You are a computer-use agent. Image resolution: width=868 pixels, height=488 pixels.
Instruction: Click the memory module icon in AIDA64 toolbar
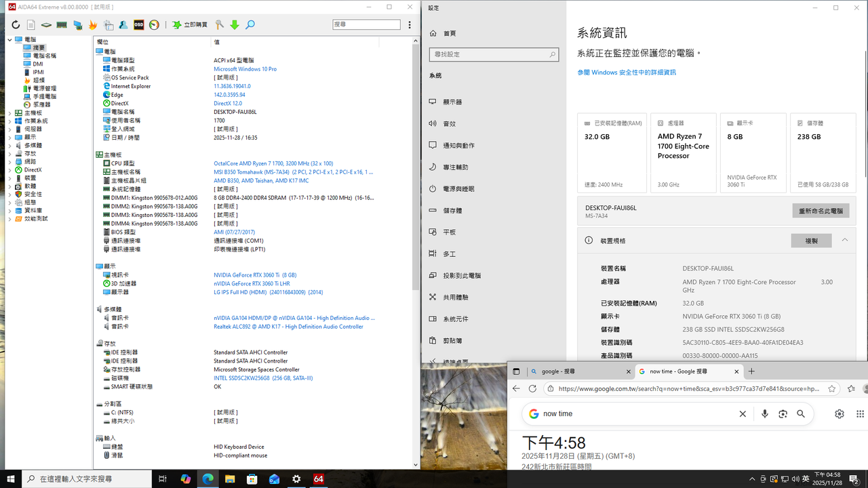(62, 25)
